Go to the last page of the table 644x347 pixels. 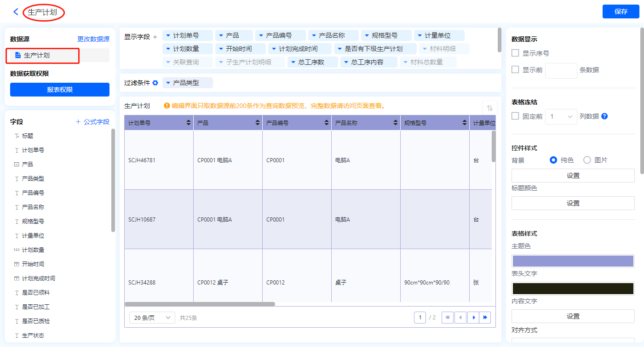[485, 318]
